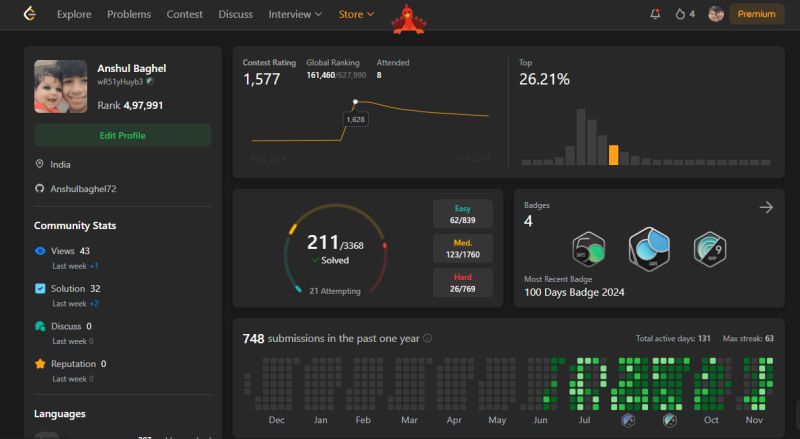Click the Premium button
The width and height of the screenshot is (800, 439).
(756, 14)
